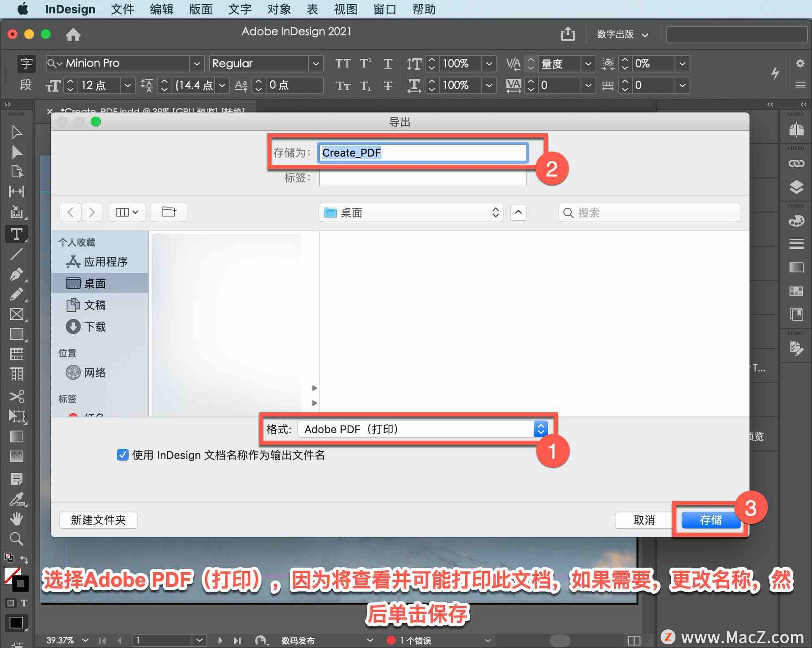812x648 pixels.
Task: Select the Scissors tool
Action: [x=16, y=396]
